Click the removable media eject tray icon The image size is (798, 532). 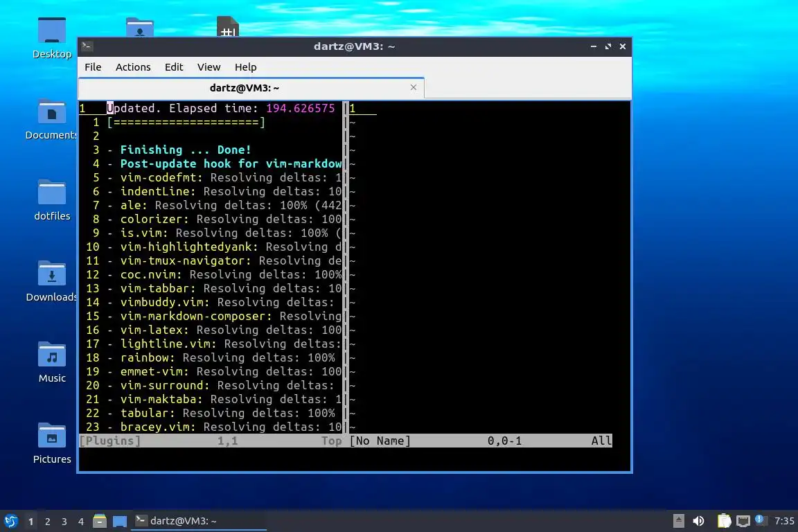[678, 521]
